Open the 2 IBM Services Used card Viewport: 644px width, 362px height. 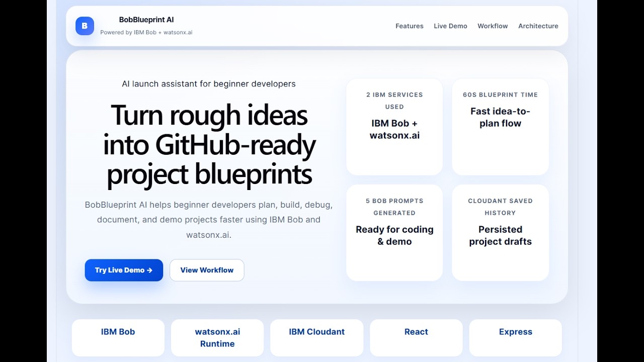pos(394,127)
